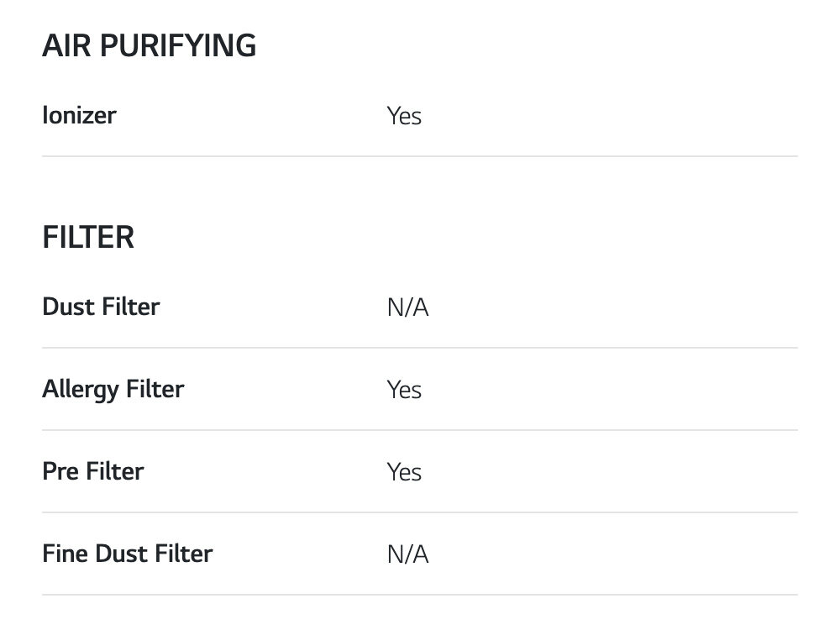The width and height of the screenshot is (840, 630).
Task: Click the word Fine in Fine Dust Filter
Action: click(x=65, y=554)
